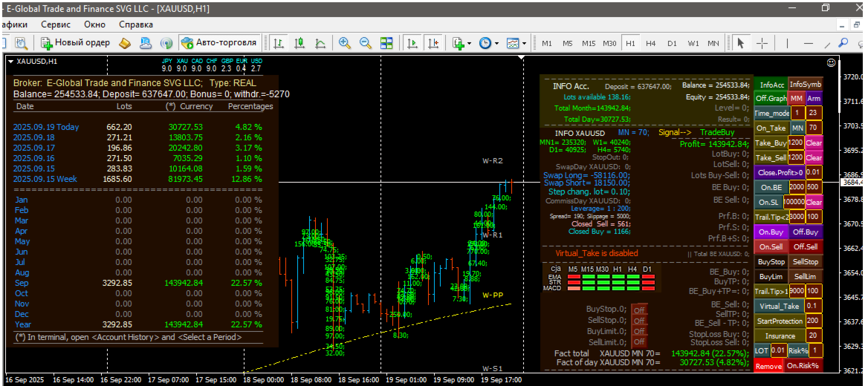Screen dimensions: 868x386
Task: Open the indicators list icon
Action: point(458,42)
